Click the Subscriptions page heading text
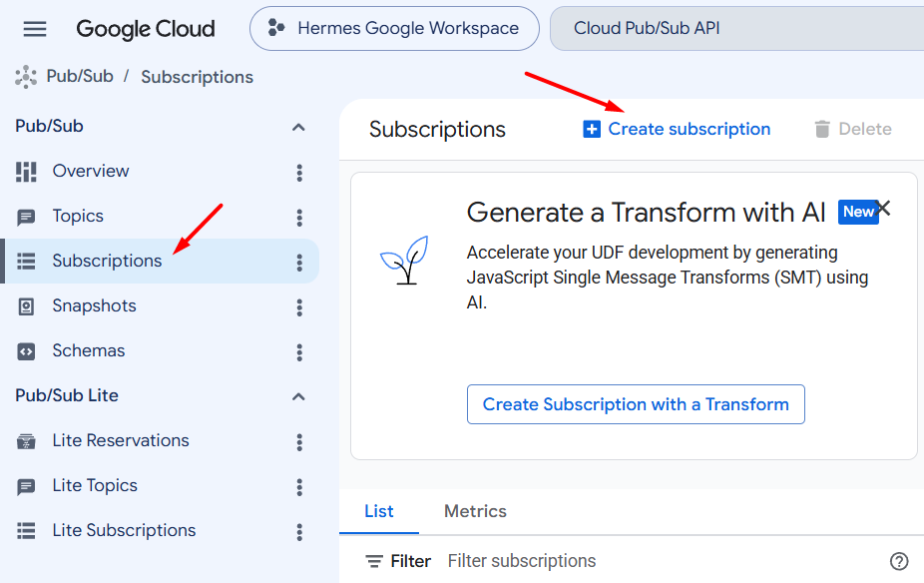The image size is (924, 583). coord(437,130)
